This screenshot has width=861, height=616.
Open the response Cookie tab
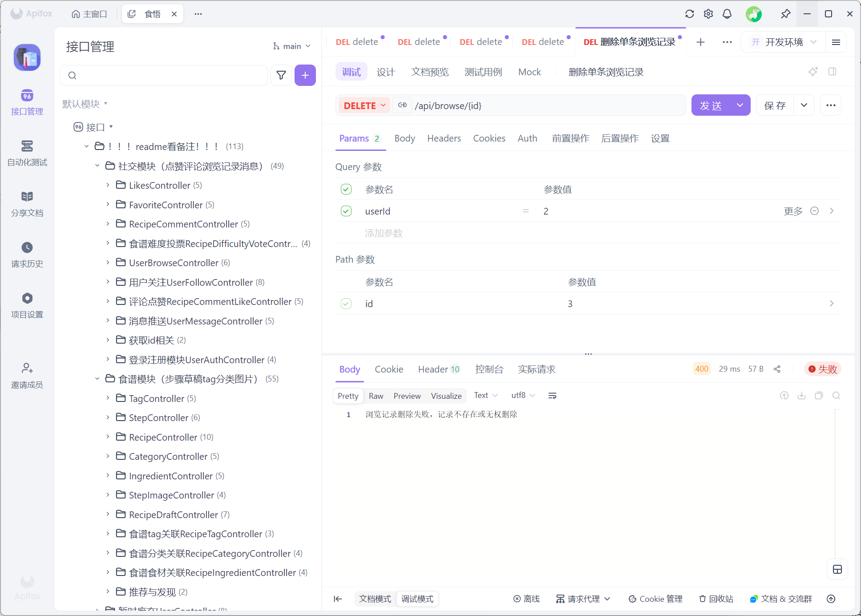[x=388, y=369]
